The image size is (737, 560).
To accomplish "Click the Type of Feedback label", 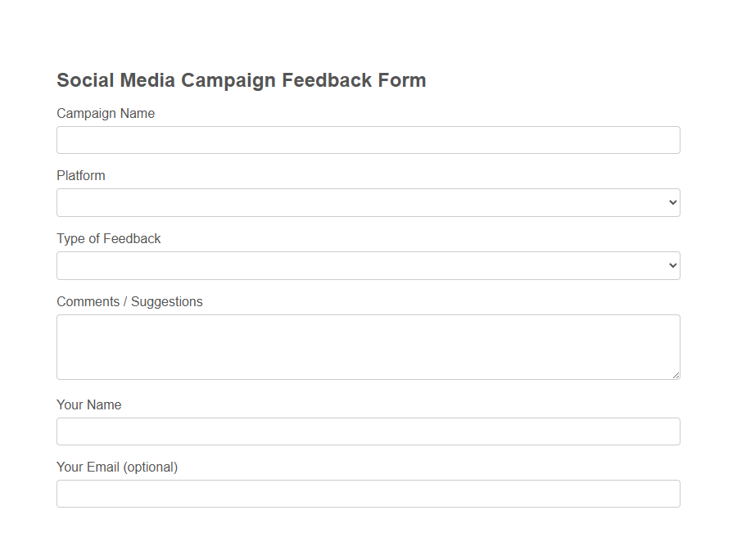I will pos(109,238).
